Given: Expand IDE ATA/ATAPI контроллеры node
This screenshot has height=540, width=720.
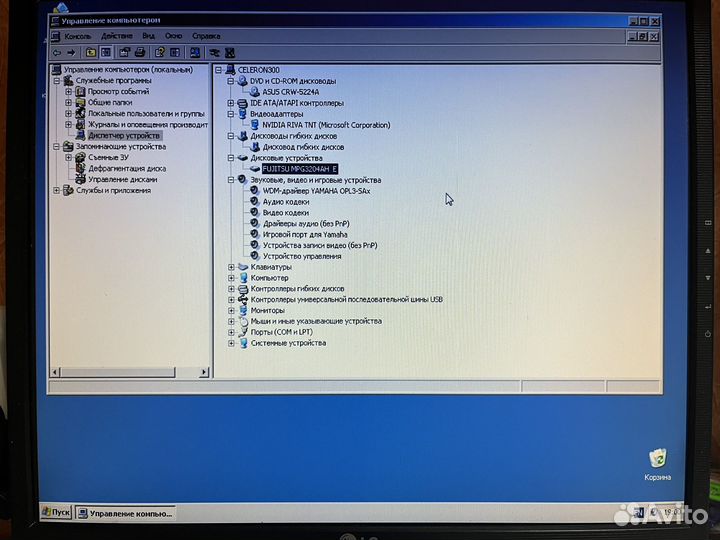Looking at the screenshot, I should click(231, 103).
